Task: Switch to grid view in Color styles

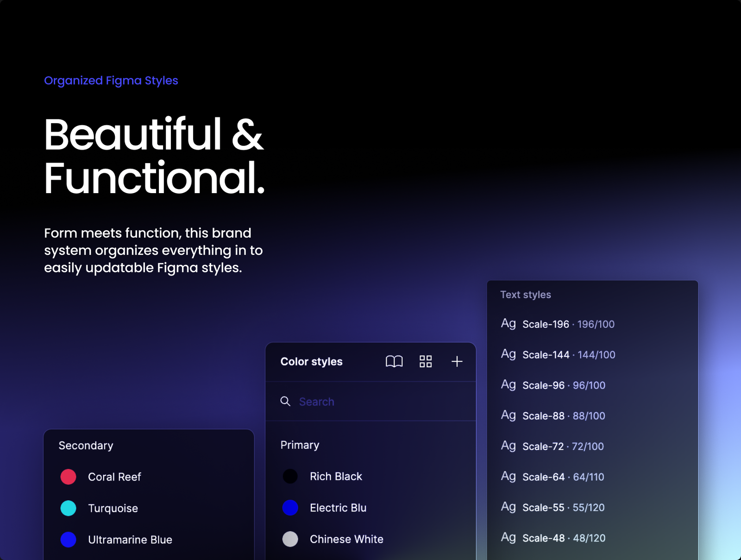Action: [426, 362]
